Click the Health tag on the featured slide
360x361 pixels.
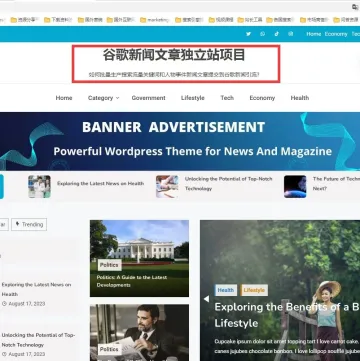coord(226,290)
